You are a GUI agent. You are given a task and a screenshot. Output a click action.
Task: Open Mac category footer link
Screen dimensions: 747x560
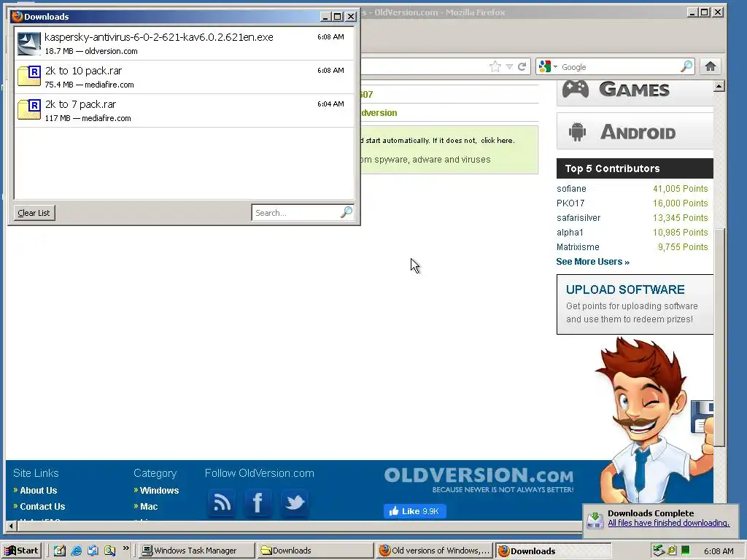(149, 507)
